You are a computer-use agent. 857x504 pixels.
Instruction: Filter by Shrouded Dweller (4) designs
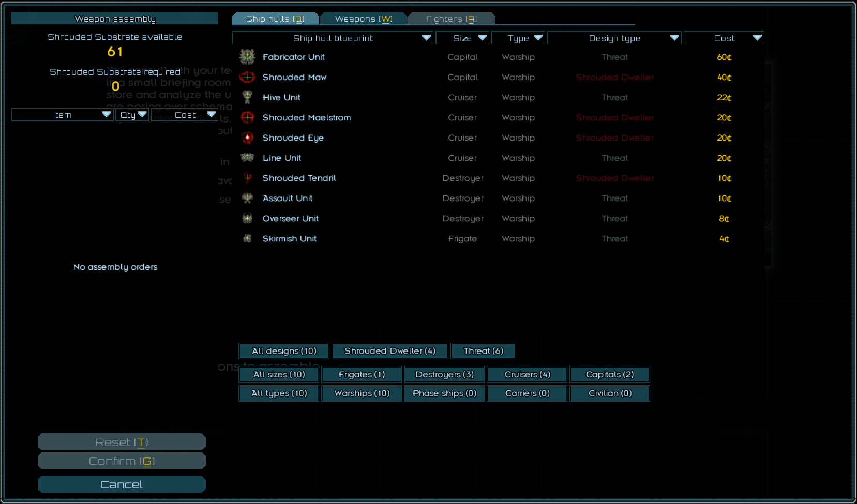tap(389, 351)
